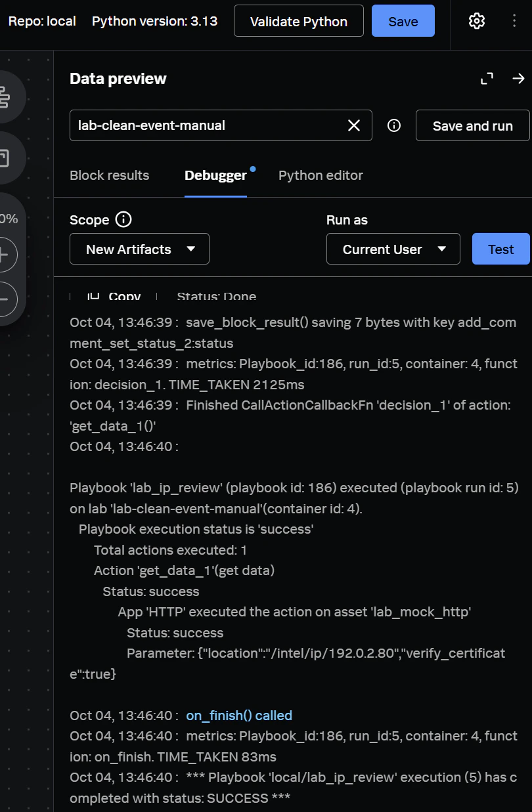Show the Scope info tooltip icon

123,219
